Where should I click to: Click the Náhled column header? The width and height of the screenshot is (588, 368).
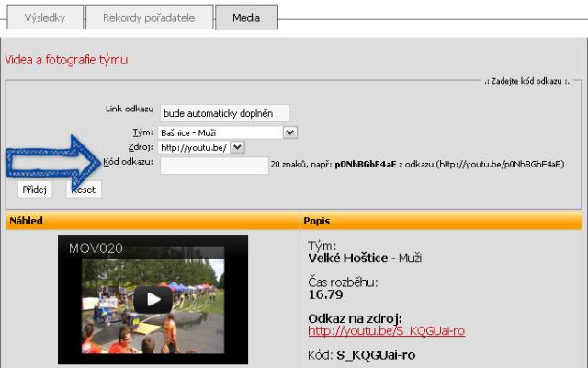(x=26, y=221)
